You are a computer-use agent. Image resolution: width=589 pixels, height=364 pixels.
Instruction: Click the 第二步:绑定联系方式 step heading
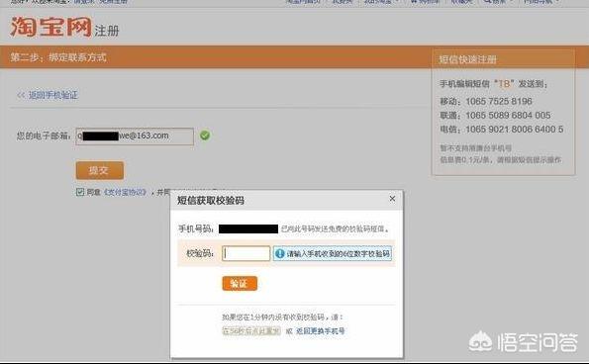tap(58, 57)
